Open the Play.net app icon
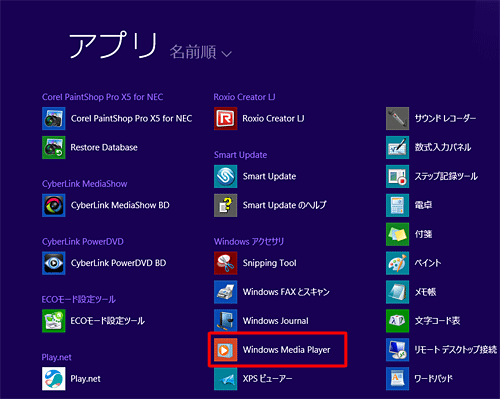 click(x=54, y=379)
